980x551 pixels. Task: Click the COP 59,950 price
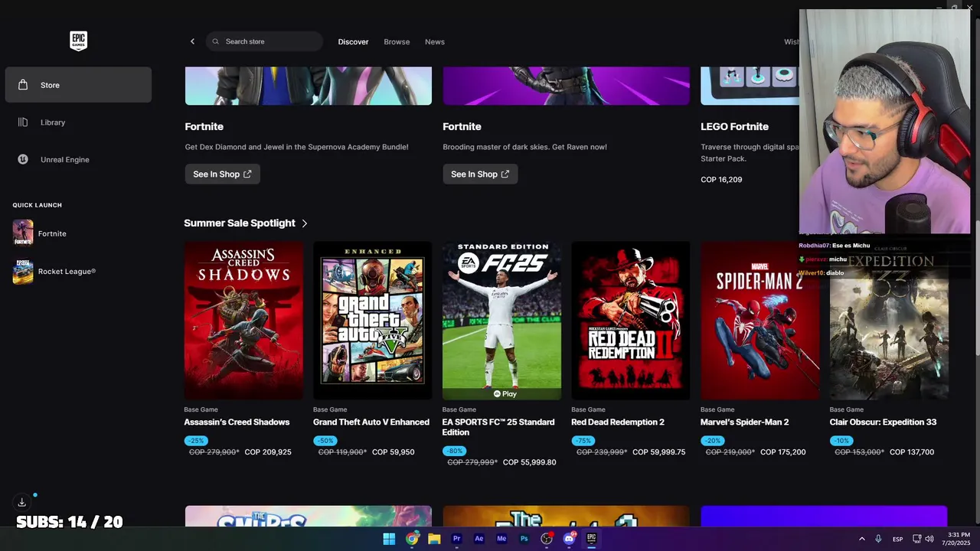pos(393,452)
